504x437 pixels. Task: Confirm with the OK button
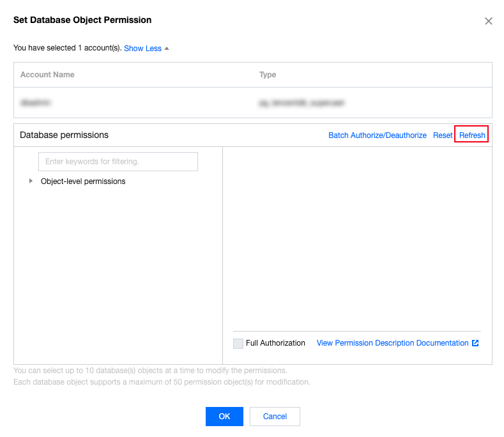[224, 417]
